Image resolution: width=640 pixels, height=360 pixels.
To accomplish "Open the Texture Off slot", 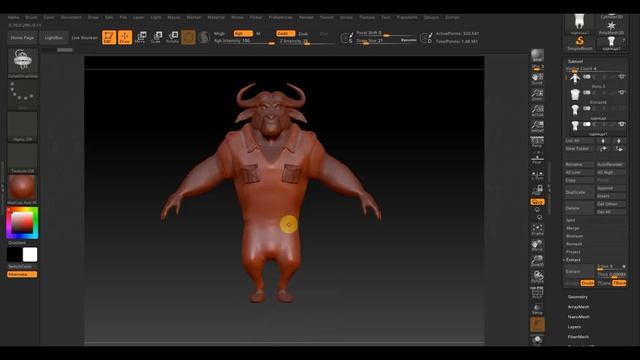I will click(x=22, y=157).
